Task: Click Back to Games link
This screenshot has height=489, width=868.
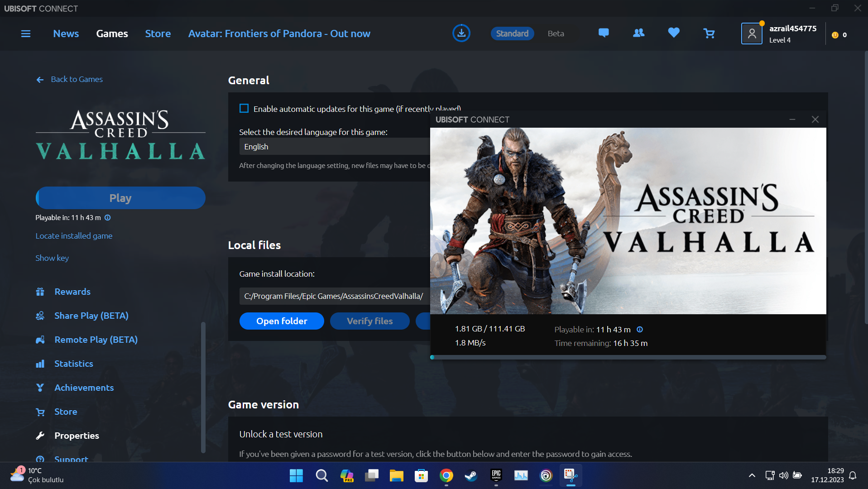Action: click(x=77, y=79)
